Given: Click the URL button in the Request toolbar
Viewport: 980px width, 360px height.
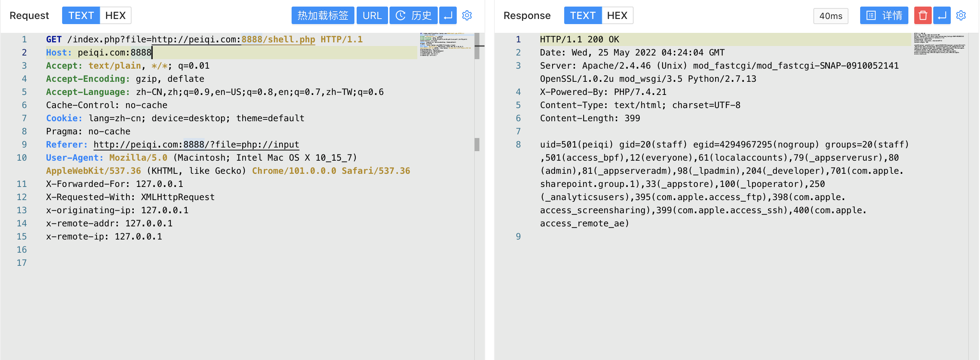Looking at the screenshot, I should (x=372, y=15).
